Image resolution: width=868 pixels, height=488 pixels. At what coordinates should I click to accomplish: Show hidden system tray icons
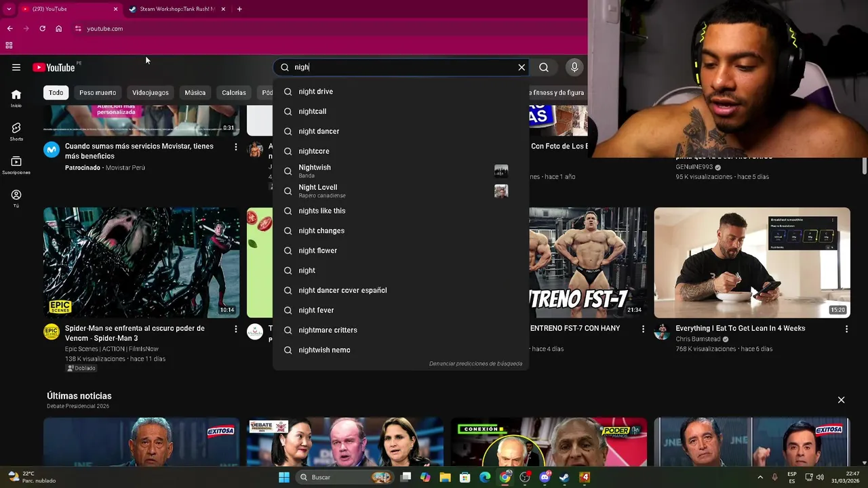pos(759,477)
